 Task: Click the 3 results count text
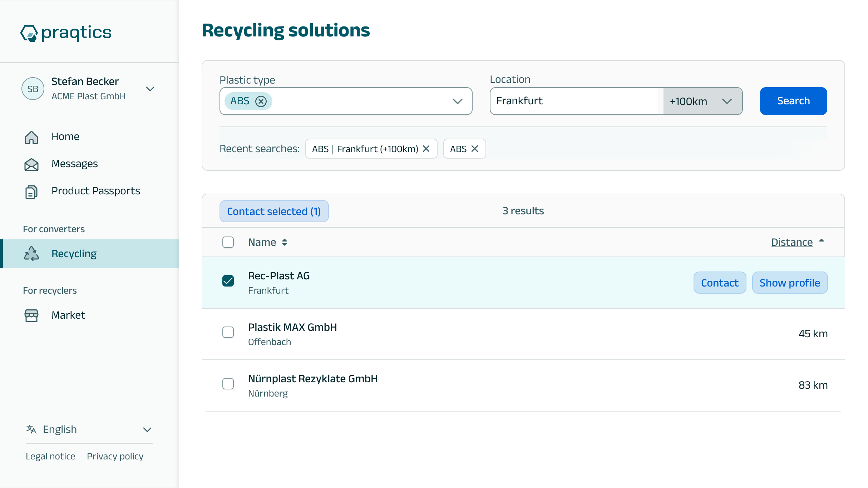coord(523,211)
